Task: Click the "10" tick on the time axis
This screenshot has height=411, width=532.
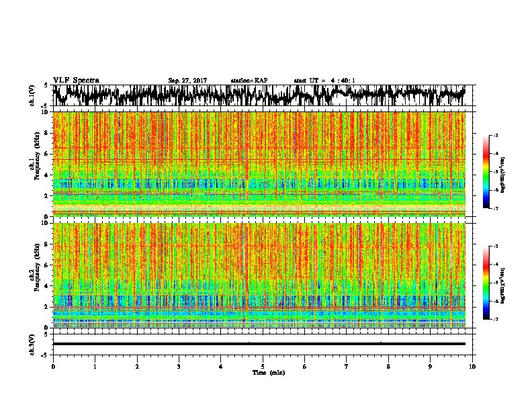Action: tap(472, 367)
